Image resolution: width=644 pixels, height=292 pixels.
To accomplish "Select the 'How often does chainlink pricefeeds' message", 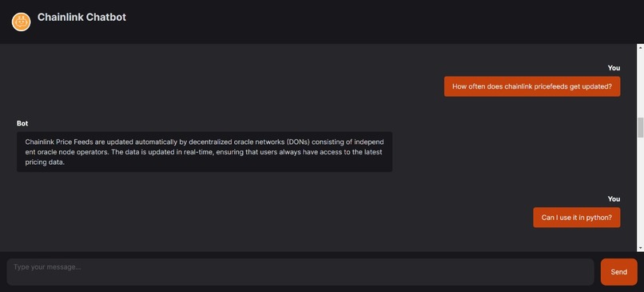I will (532, 86).
